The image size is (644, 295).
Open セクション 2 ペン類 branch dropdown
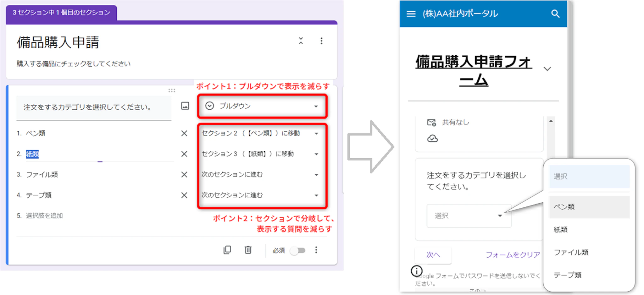pos(260,134)
